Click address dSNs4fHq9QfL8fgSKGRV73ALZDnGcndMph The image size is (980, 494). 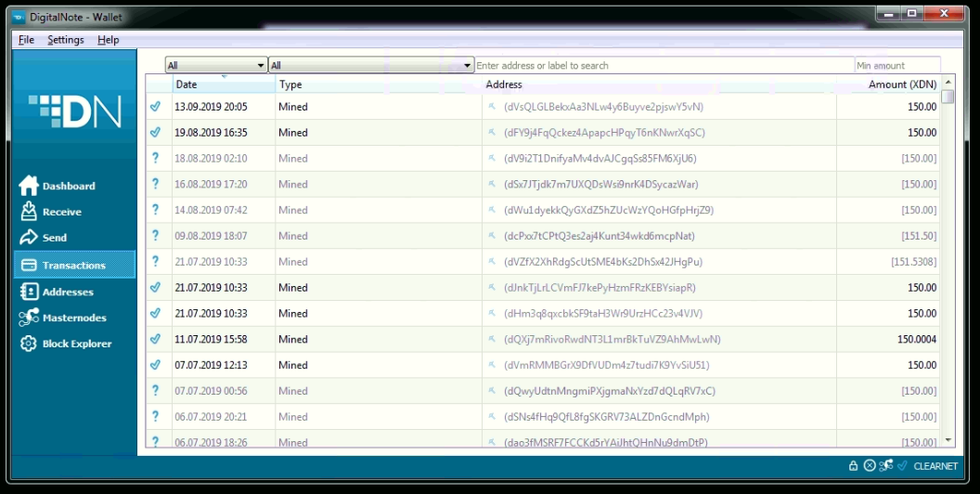607,416
